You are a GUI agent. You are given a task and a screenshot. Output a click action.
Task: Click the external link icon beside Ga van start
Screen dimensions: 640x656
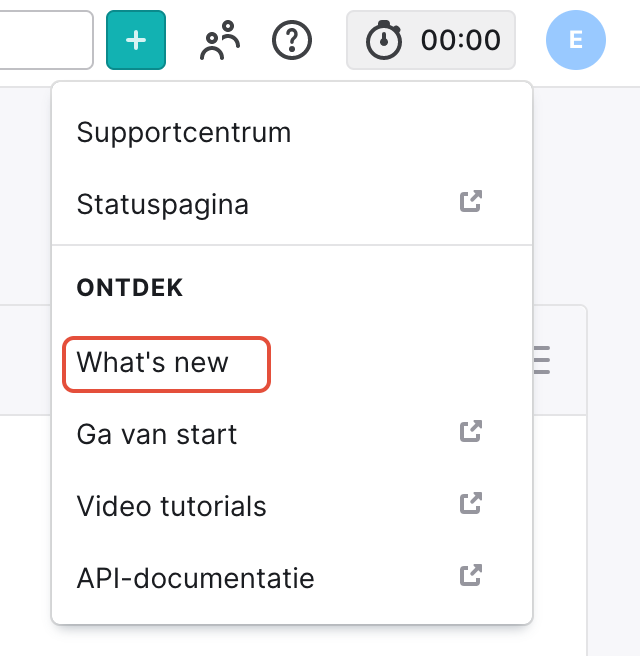click(x=471, y=432)
